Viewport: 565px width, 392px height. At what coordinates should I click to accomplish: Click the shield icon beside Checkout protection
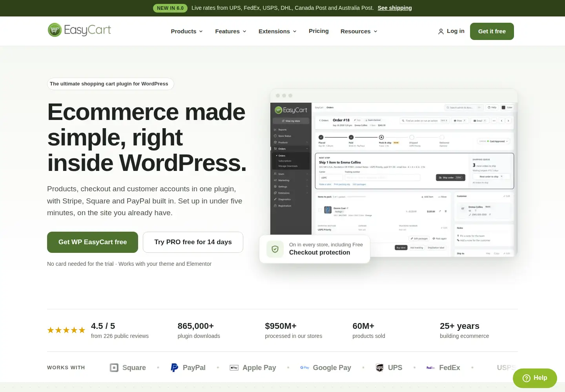coord(275,249)
